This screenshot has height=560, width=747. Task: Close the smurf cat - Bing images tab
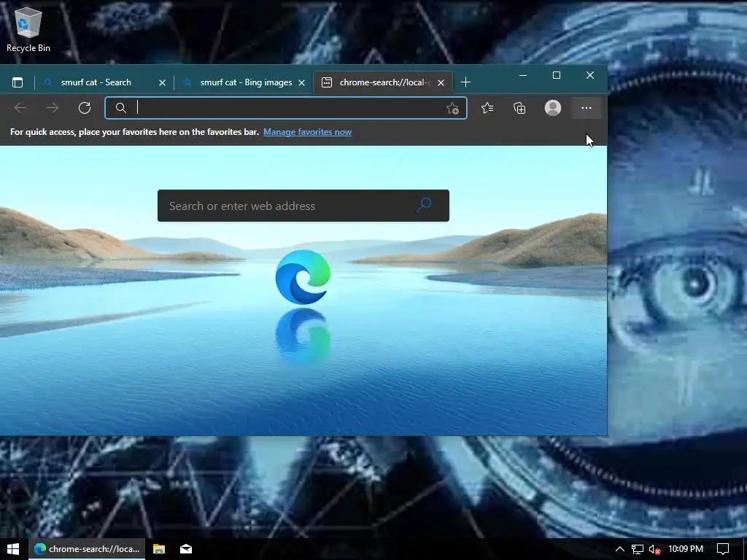tap(301, 83)
